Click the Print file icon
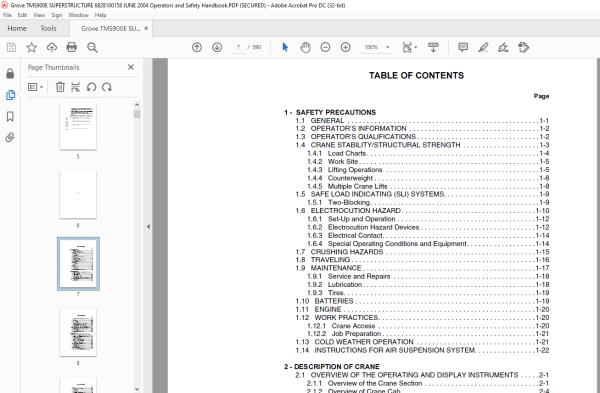This screenshot has height=393, width=600. [x=72, y=47]
